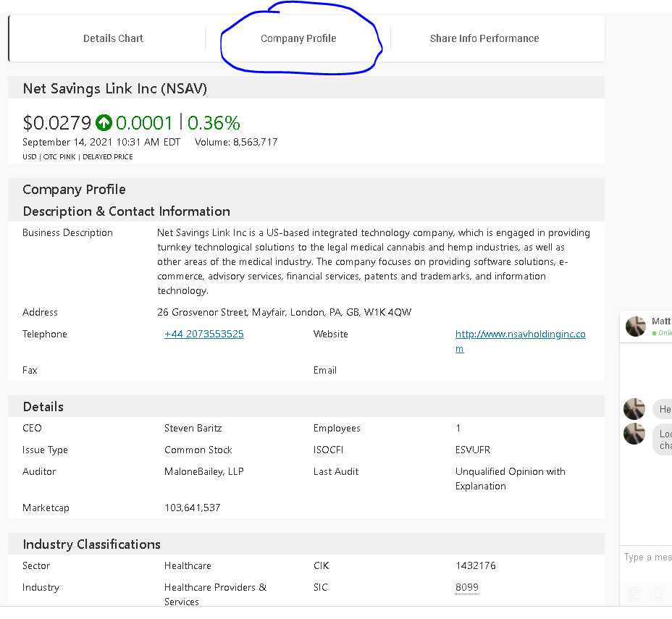Click the avatar beside the 'Loo' chat message
Viewport: 672px width, 619px height.
click(x=634, y=434)
